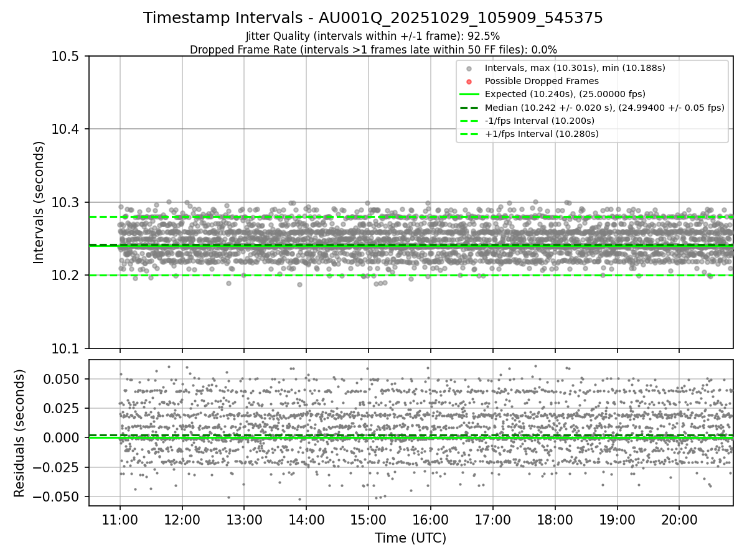This screenshot has height=560, width=747.
Task: Click the solid green line sample for Expected
Action: [469, 95]
